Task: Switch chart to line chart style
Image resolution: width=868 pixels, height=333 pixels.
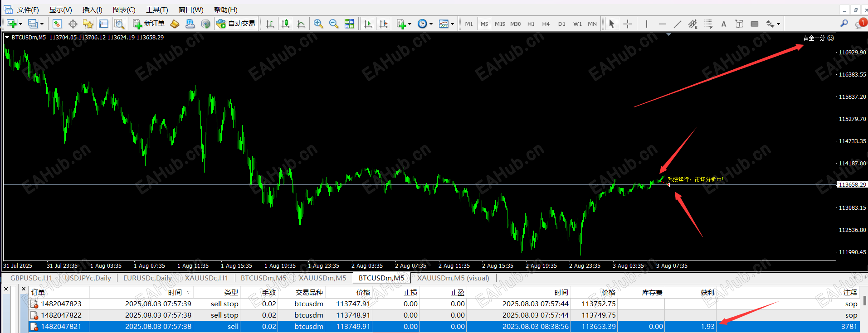Action: click(301, 24)
